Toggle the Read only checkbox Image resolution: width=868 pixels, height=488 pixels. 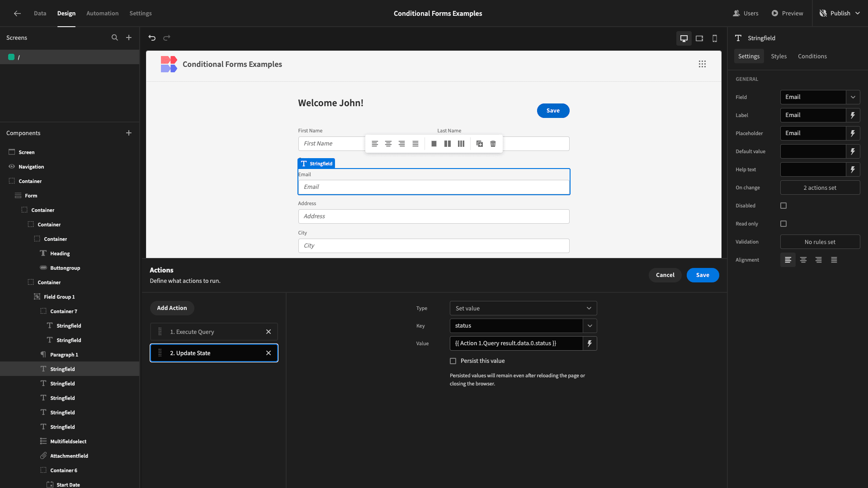(783, 224)
